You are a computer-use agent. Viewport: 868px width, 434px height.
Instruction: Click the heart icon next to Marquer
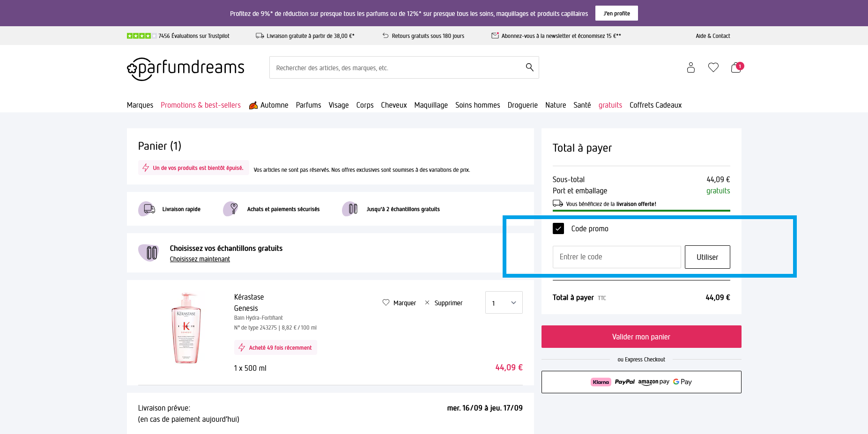coord(386,302)
